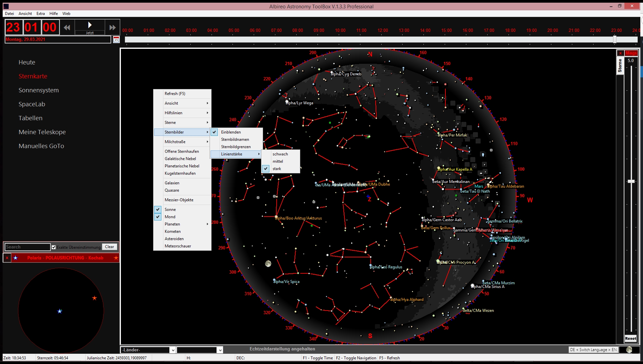Open the calendar icon beside the date
Image resolution: width=643 pixels, height=364 pixels.
click(116, 40)
